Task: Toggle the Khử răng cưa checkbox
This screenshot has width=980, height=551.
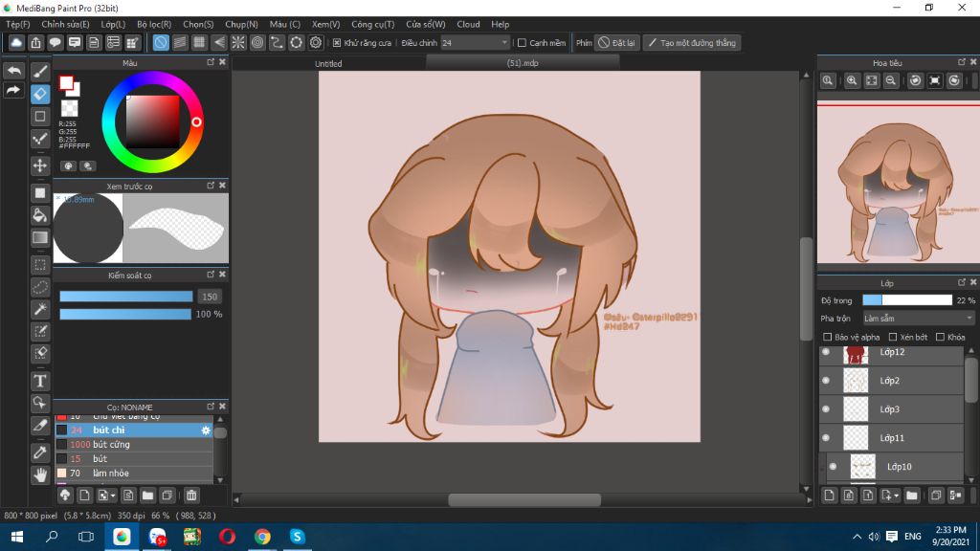Action: pyautogui.click(x=337, y=42)
